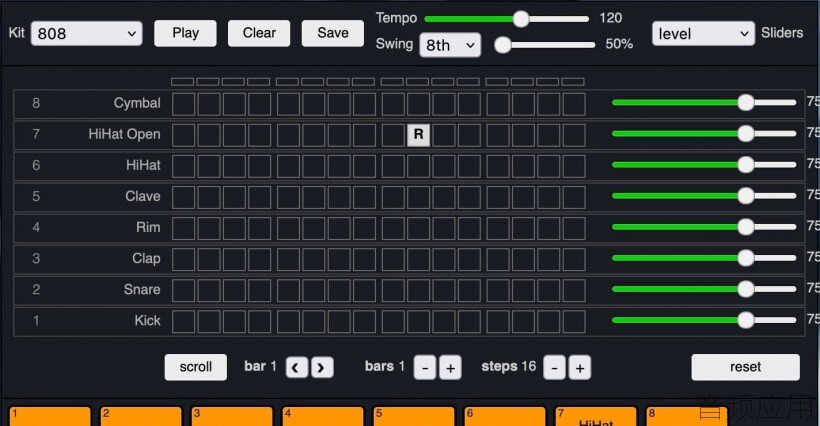Click the reset button
The height and width of the screenshot is (426, 820).
pos(745,367)
